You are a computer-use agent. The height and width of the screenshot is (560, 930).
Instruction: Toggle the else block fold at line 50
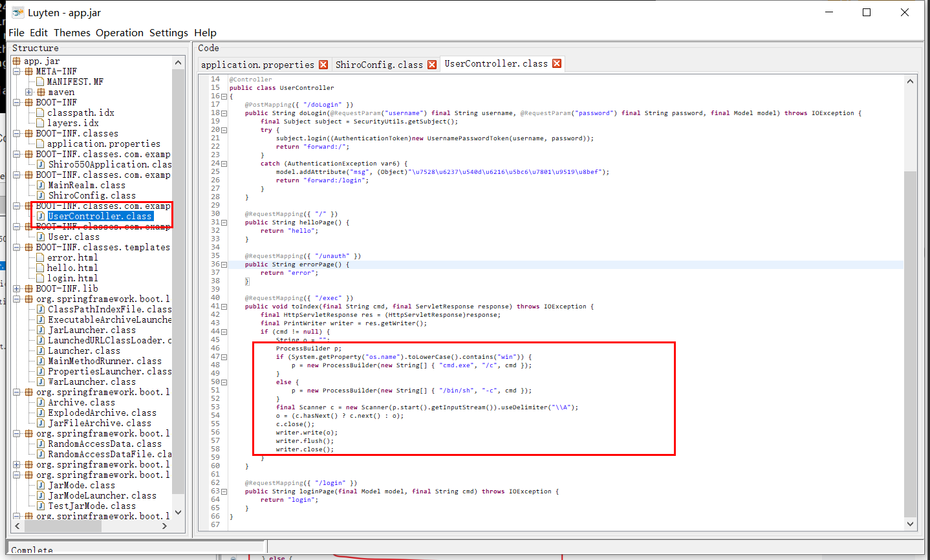point(224,382)
